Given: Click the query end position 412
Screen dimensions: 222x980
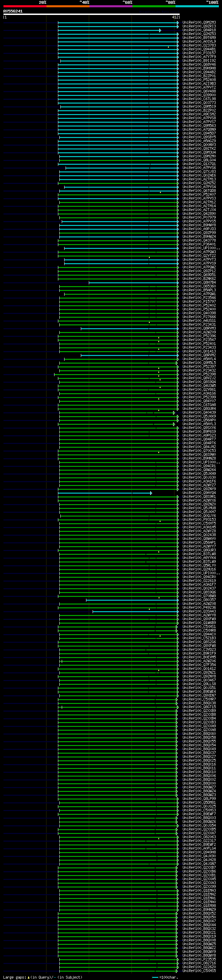Looking at the screenshot, I should [x=175, y=17].
